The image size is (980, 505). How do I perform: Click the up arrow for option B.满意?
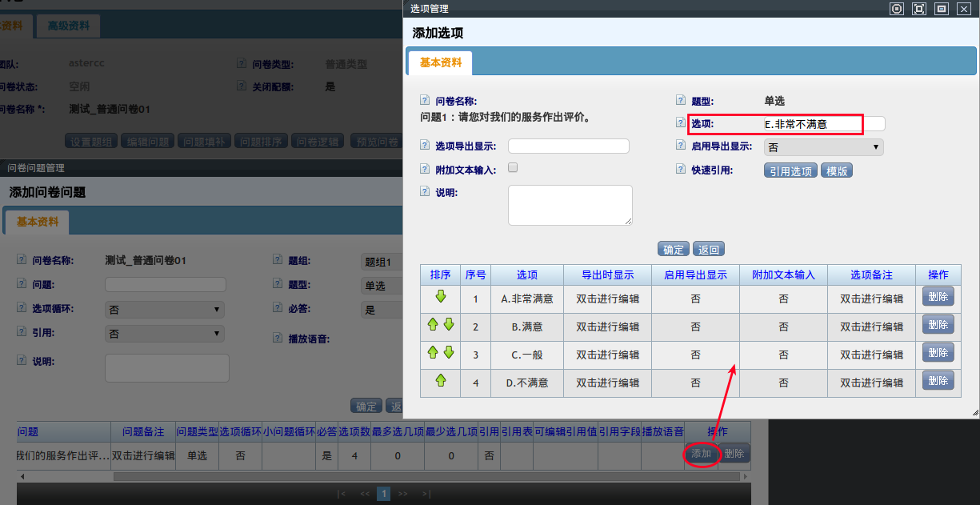433,325
